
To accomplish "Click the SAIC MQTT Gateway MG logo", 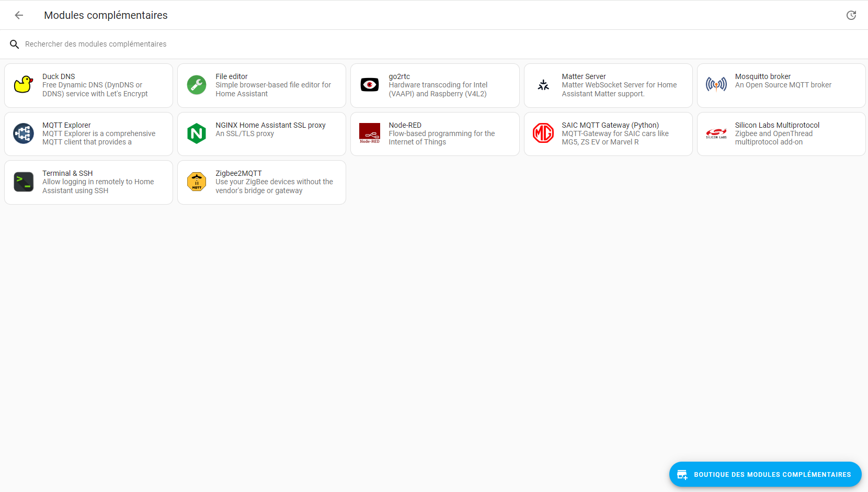I will coord(543,133).
